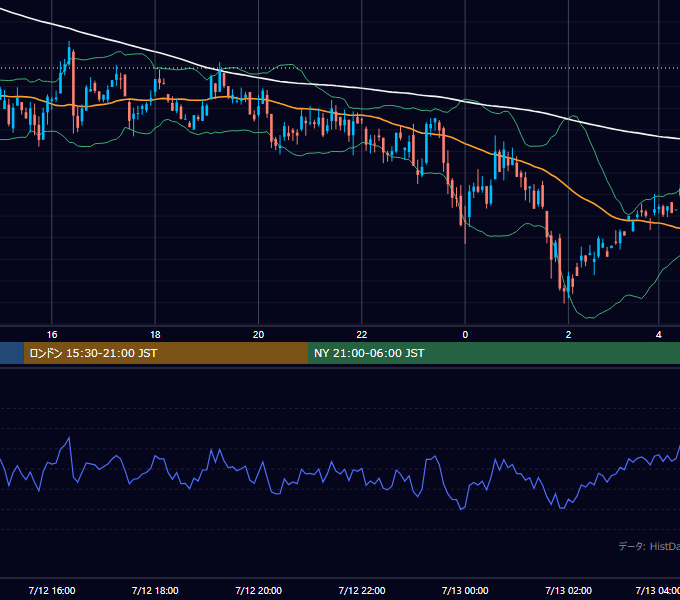
Task: Click the hour 20 axis label
Action: tap(258, 335)
